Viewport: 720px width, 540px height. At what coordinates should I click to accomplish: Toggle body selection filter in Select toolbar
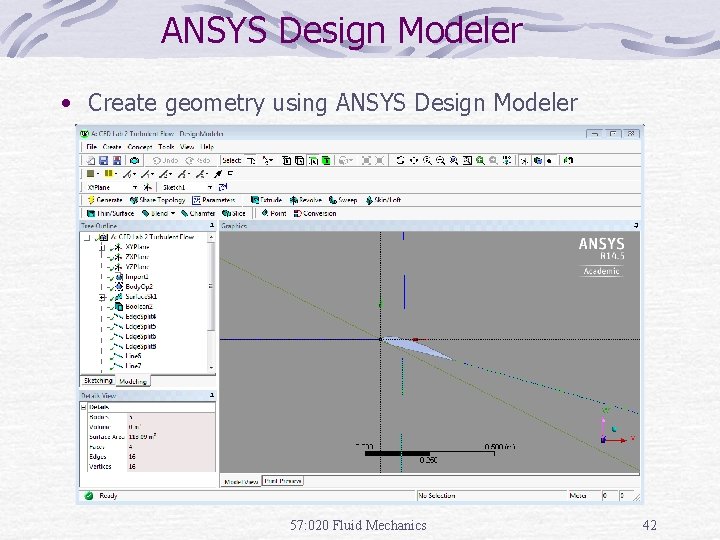(326, 160)
